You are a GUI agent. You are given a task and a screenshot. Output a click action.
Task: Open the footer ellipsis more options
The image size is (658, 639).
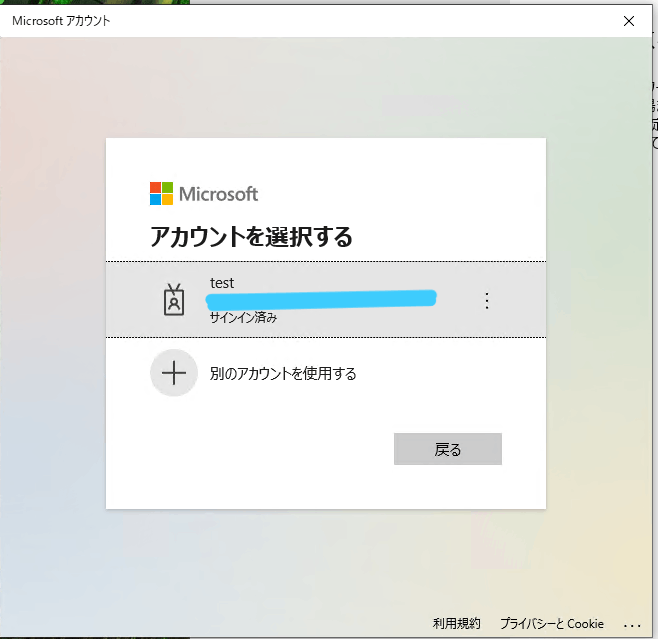pos(632,626)
